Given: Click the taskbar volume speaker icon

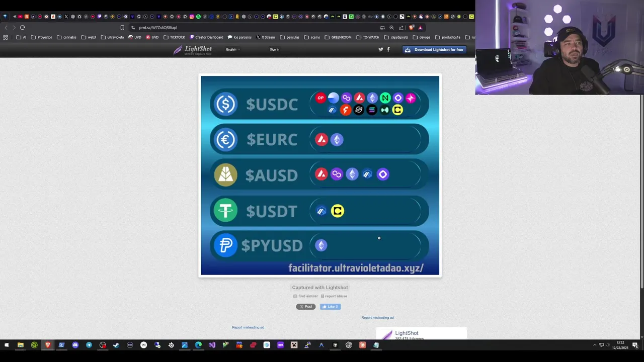Looking at the screenshot, I should pos(608,345).
